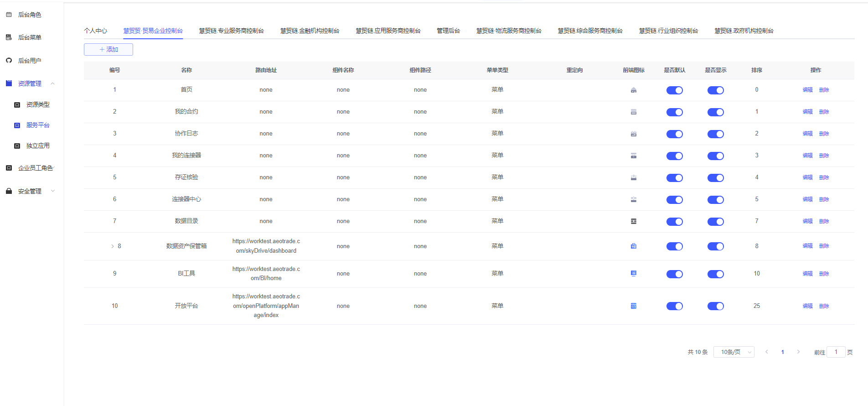
Task: Toggle 是否默认 switch for 开放平台
Action: point(674,306)
